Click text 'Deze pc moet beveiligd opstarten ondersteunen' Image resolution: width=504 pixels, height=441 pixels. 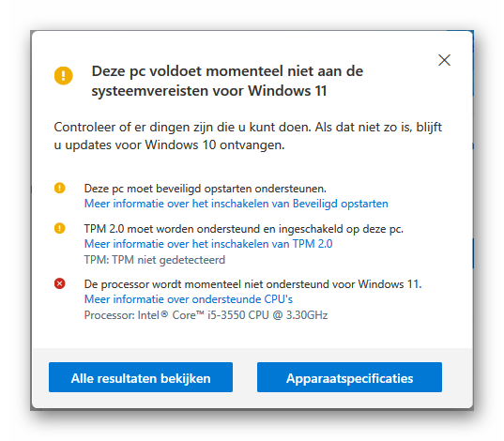205,189
